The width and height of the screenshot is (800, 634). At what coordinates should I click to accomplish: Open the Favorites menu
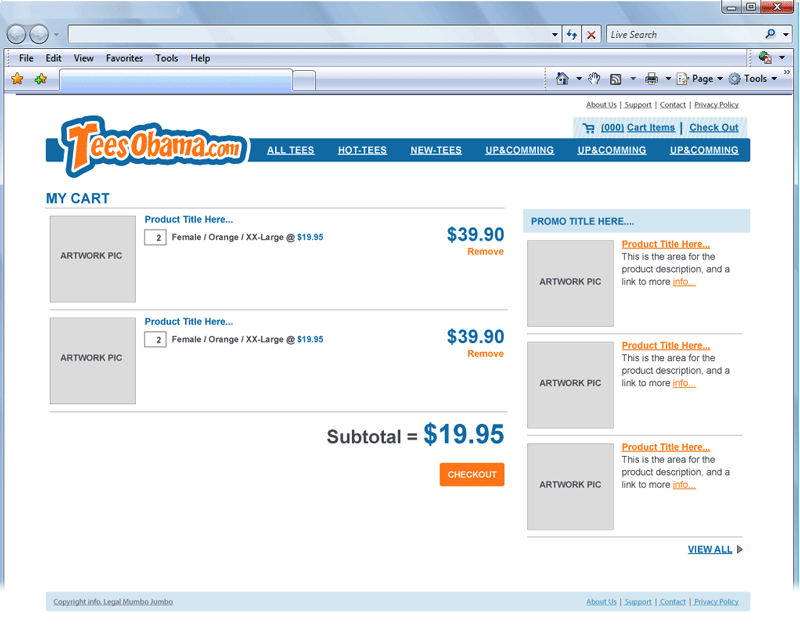point(124,58)
